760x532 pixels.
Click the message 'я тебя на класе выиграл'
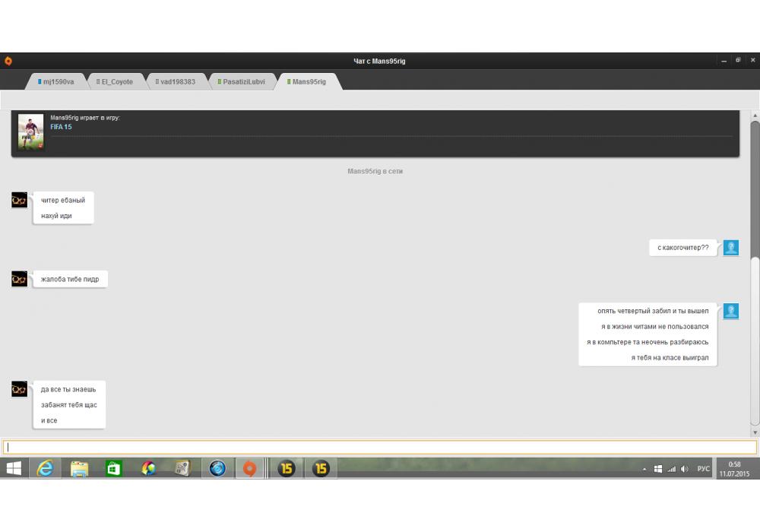pyautogui.click(x=670, y=357)
